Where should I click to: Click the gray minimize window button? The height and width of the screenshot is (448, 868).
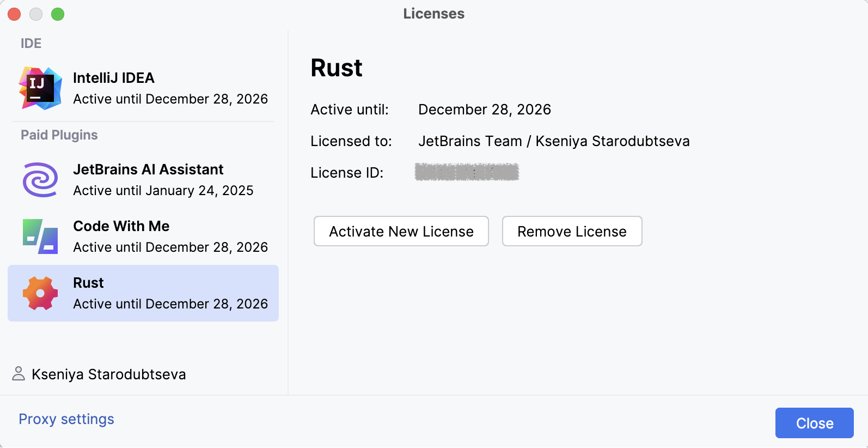(x=36, y=14)
